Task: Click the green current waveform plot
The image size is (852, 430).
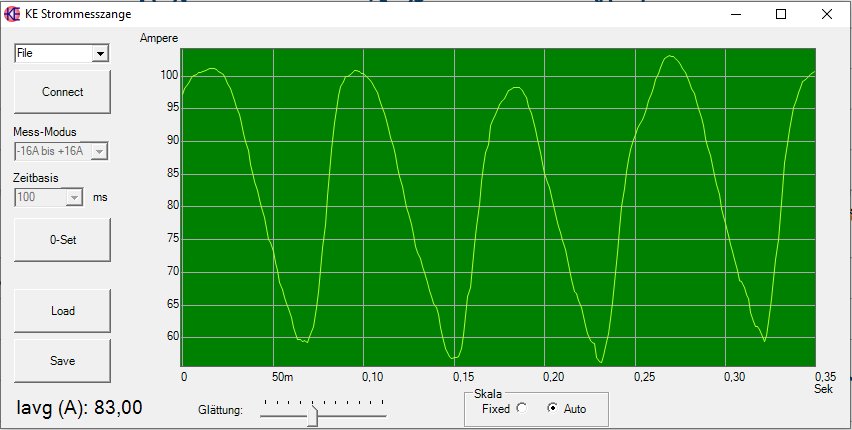Action: point(498,207)
